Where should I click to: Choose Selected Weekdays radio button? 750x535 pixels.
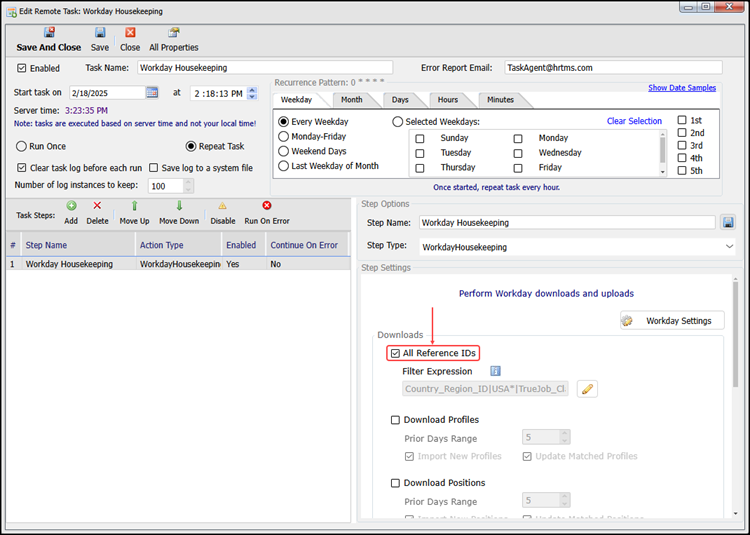(397, 122)
